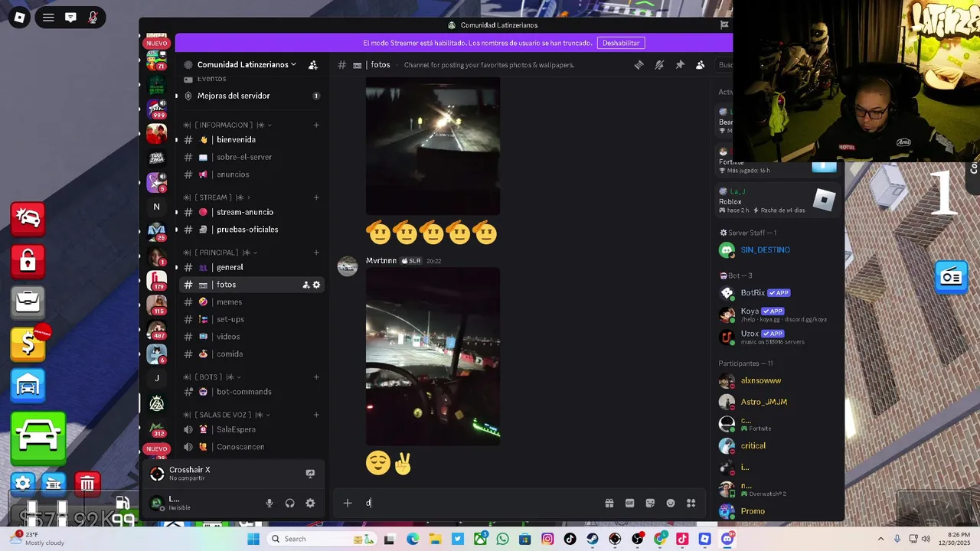
Task: Open WhatsApp from taskbar
Action: coord(502,539)
